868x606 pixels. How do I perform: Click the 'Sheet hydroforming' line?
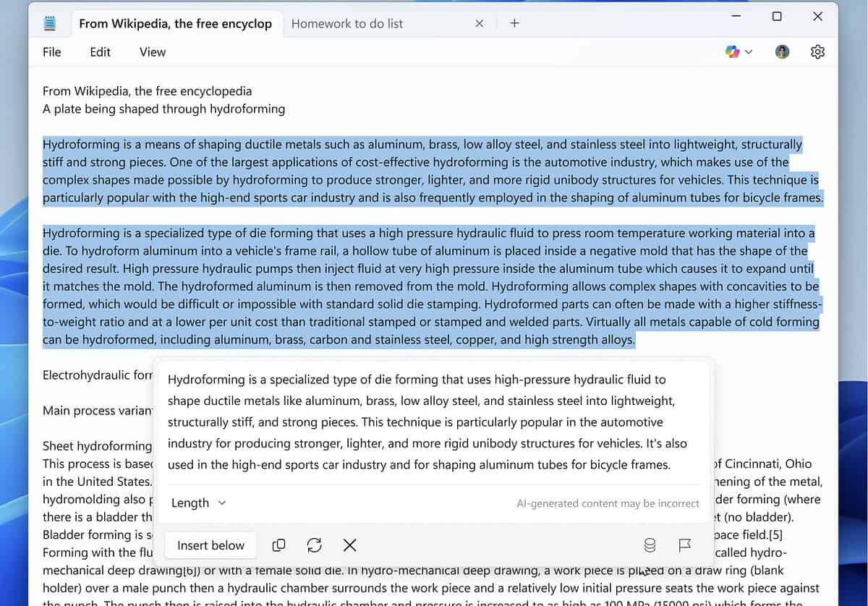(98, 446)
